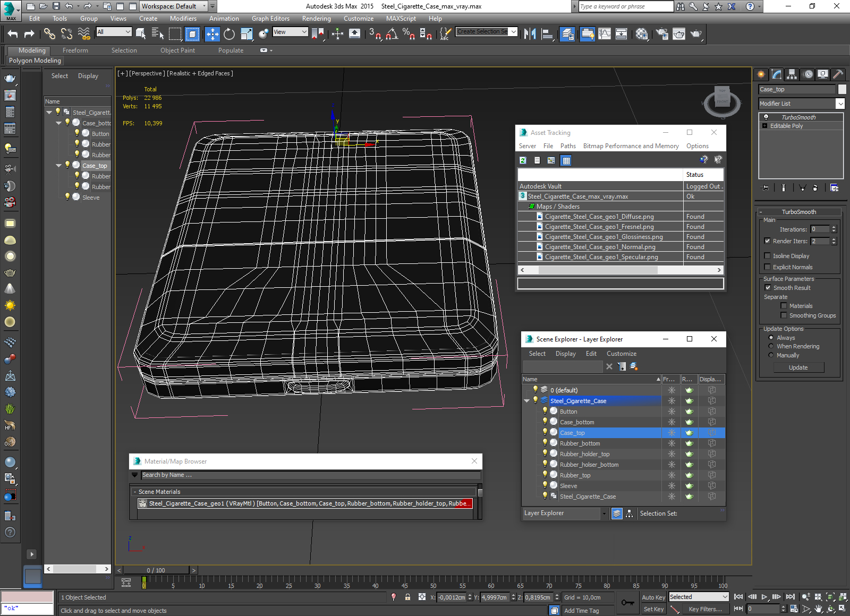The image size is (850, 616).
Task: Click Add Time Tag in status bar
Action: (581, 611)
